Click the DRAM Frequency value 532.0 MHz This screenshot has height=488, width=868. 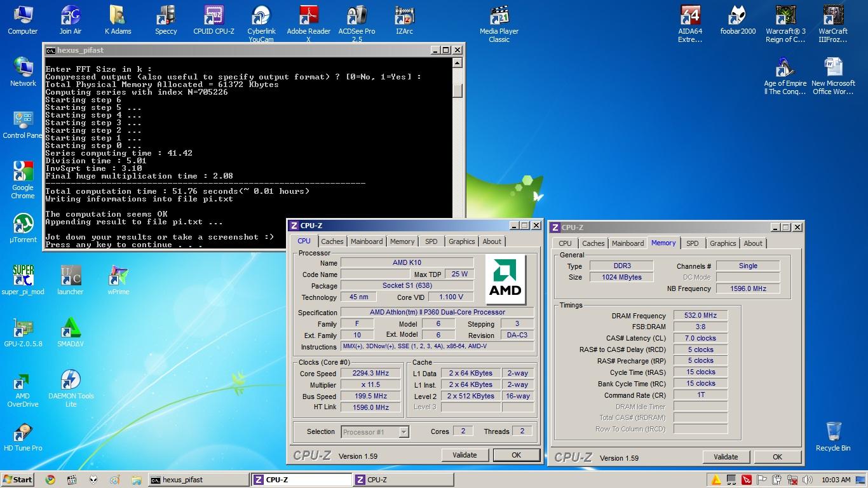700,315
